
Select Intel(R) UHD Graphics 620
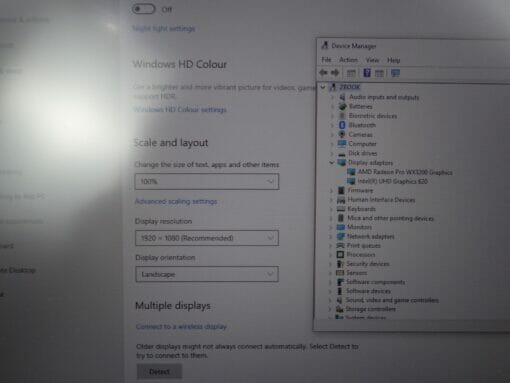point(392,181)
